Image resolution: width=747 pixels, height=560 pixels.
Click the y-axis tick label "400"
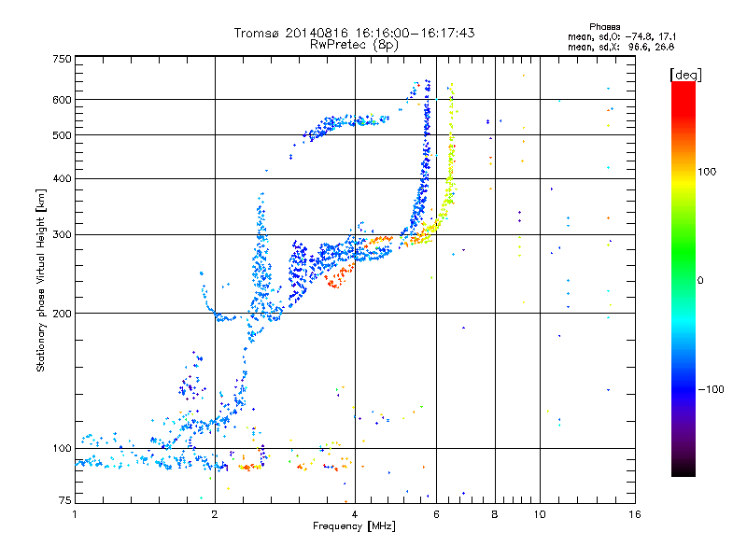(x=62, y=179)
